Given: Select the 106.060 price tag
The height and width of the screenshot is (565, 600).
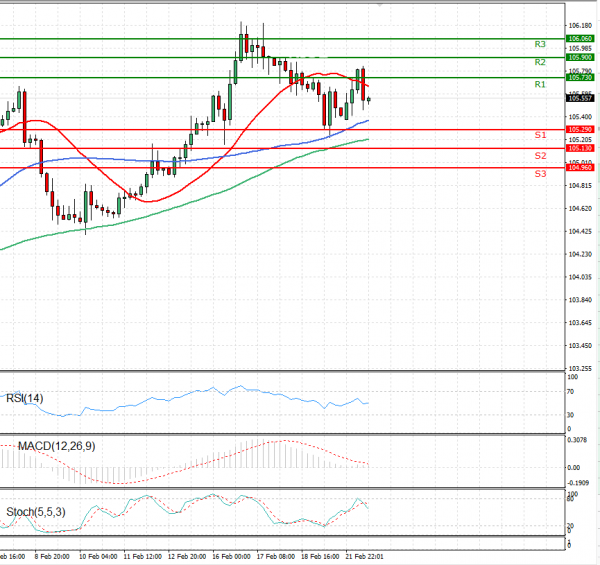Looking at the screenshot, I should pyautogui.click(x=580, y=39).
